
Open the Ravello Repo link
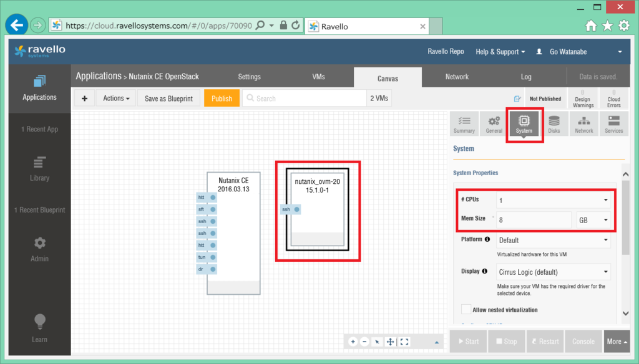(446, 51)
